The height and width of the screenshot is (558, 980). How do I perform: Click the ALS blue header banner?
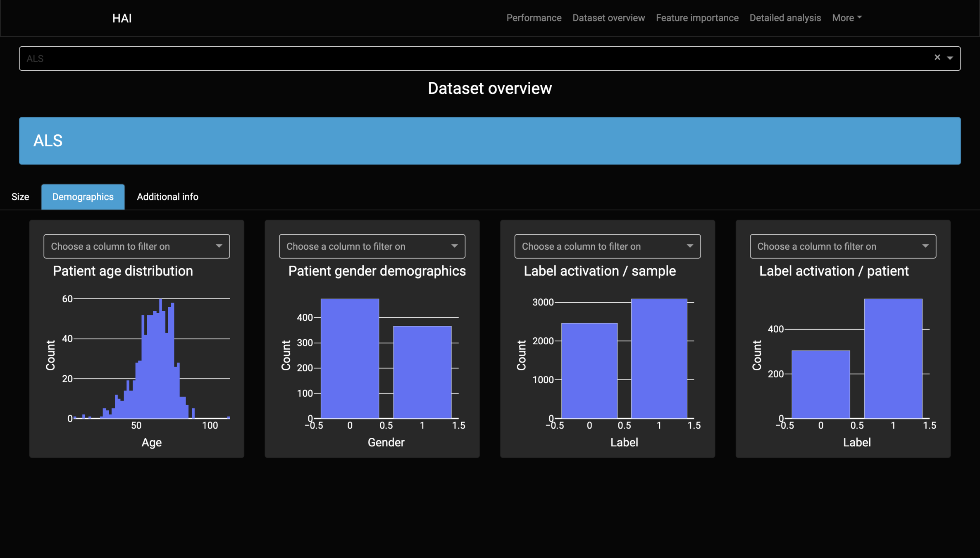click(489, 141)
